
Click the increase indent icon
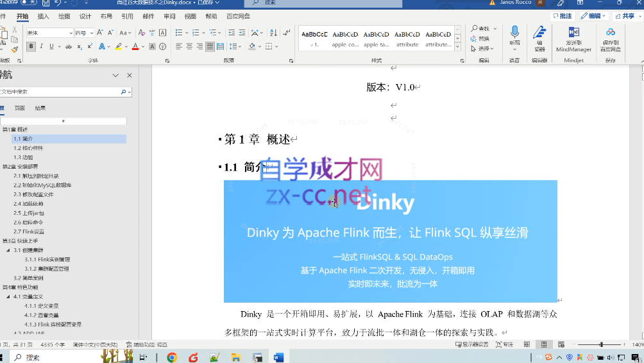coord(242,33)
